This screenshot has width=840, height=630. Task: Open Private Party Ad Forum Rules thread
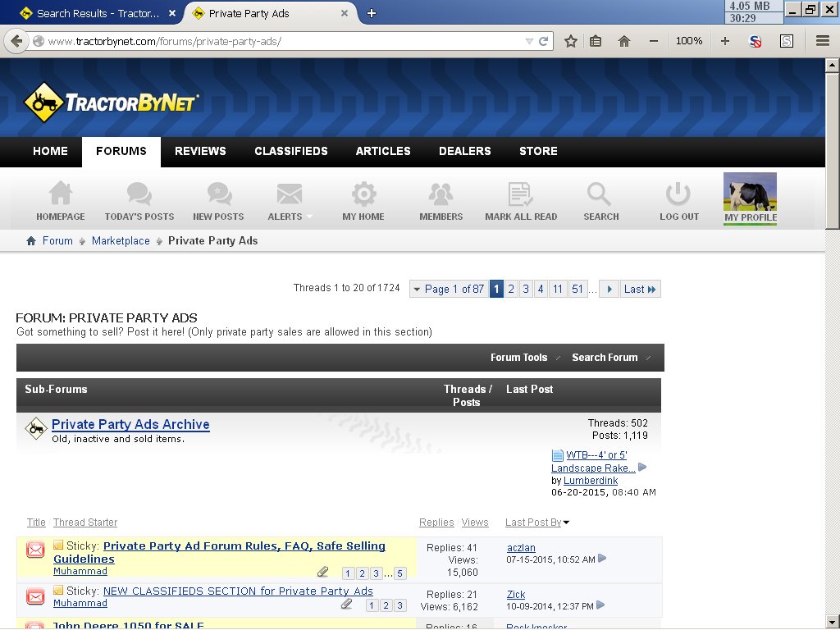click(219, 552)
